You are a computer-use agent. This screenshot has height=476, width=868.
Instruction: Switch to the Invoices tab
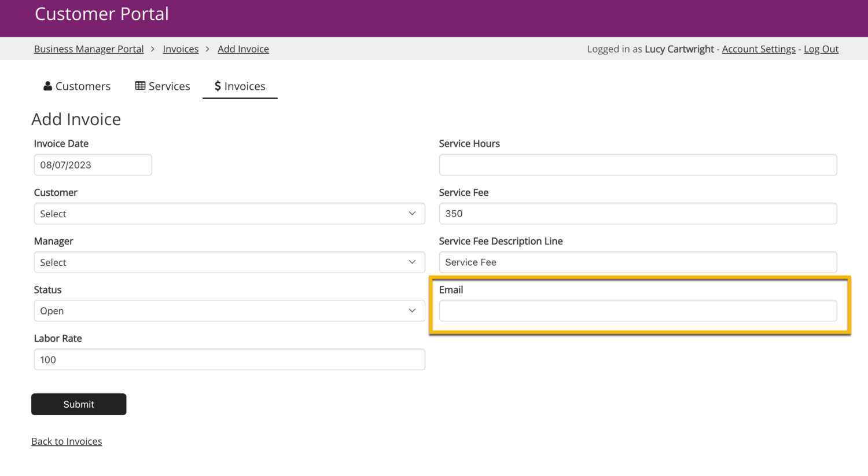tap(240, 86)
